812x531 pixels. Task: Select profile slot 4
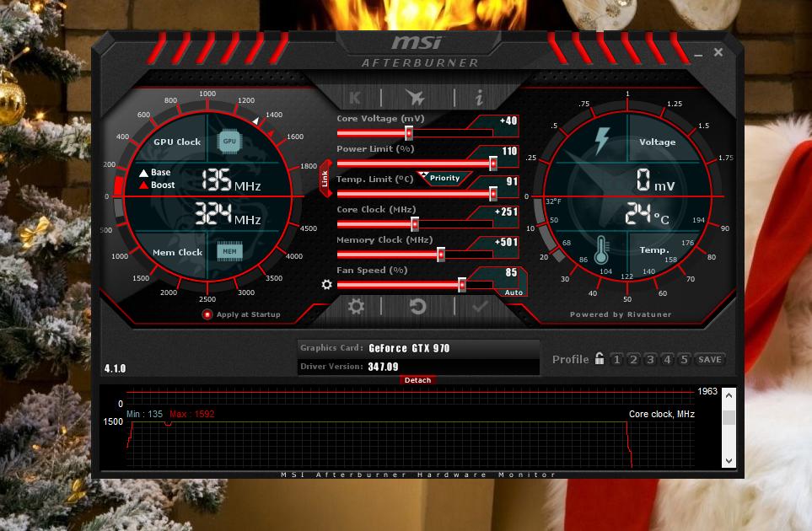click(667, 359)
